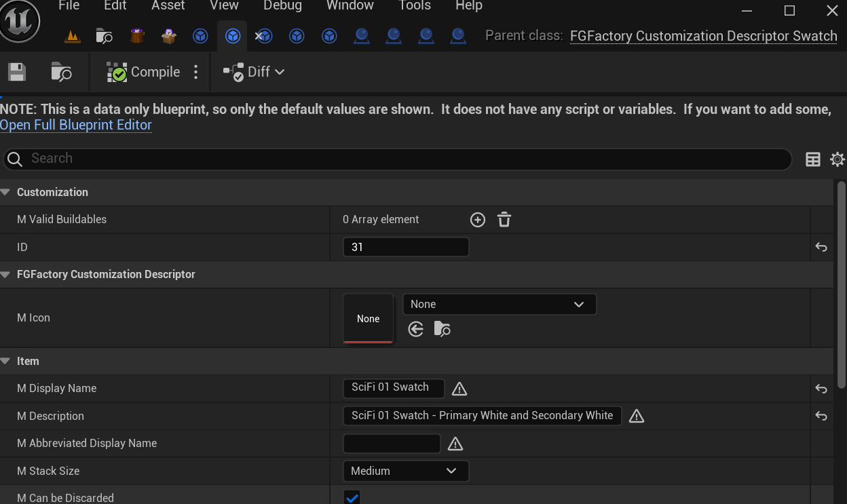Maximize the editor window
Screen dimensions: 847x504
click(789, 11)
